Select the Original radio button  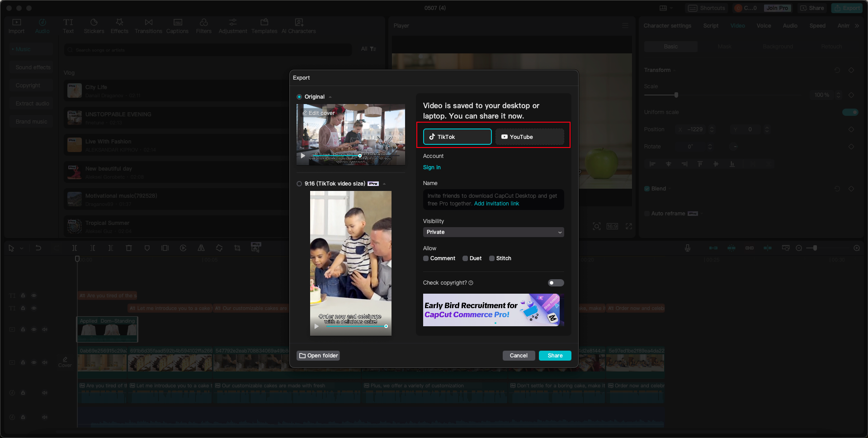tap(299, 97)
